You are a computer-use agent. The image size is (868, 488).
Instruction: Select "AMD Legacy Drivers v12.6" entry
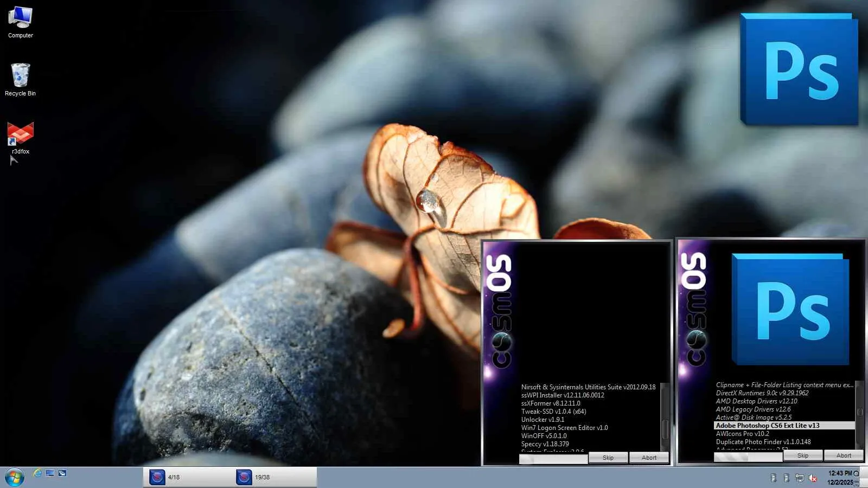coord(753,409)
